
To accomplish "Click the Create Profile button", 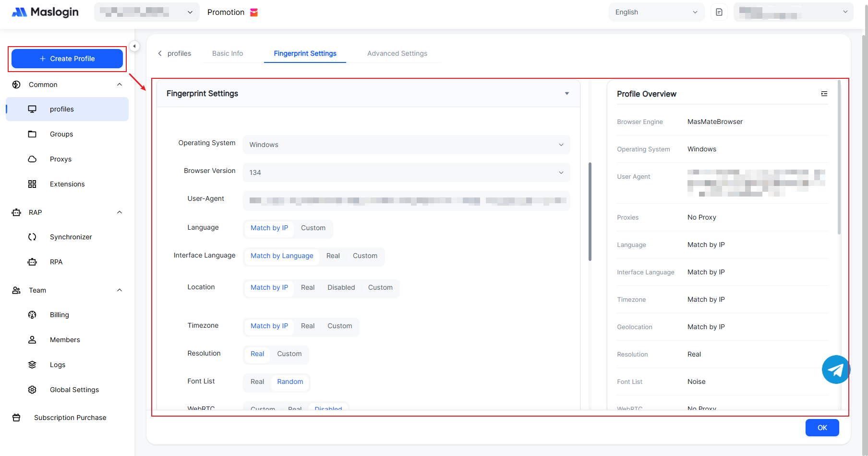I will pos(67,59).
